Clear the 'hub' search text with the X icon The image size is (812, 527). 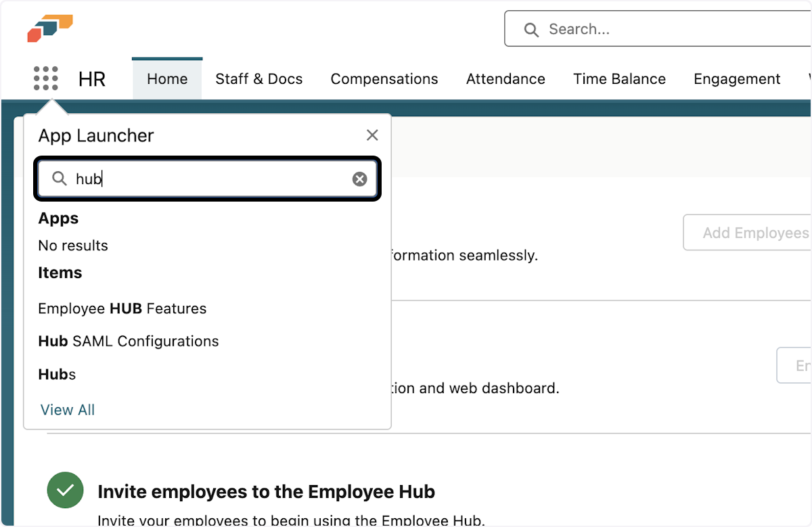[359, 179]
